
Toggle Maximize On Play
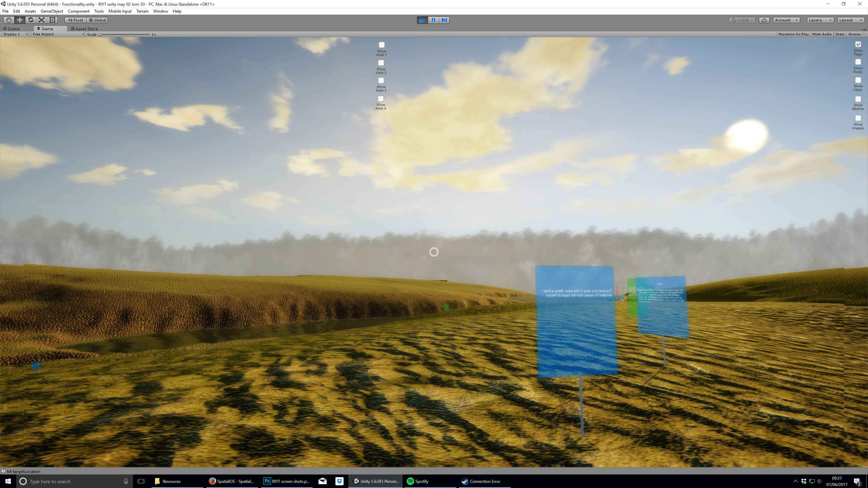pos(793,34)
